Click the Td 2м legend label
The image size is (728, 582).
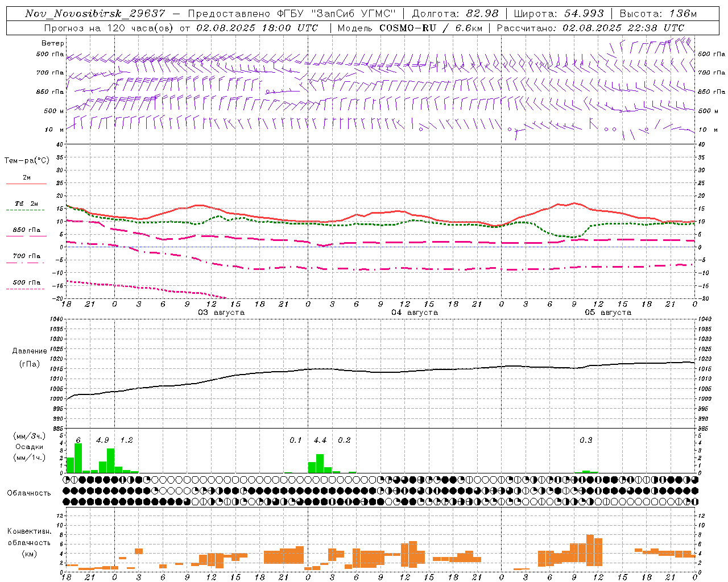pos(26,203)
